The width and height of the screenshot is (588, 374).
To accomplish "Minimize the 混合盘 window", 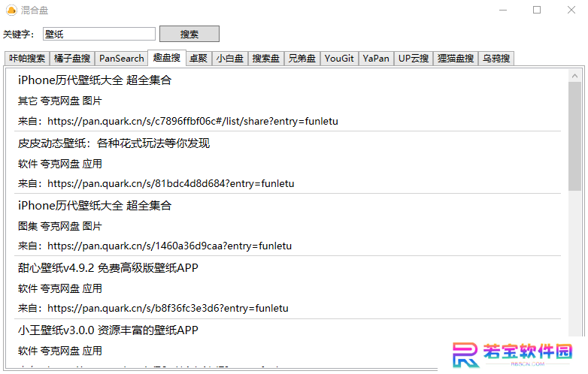I will pos(503,10).
